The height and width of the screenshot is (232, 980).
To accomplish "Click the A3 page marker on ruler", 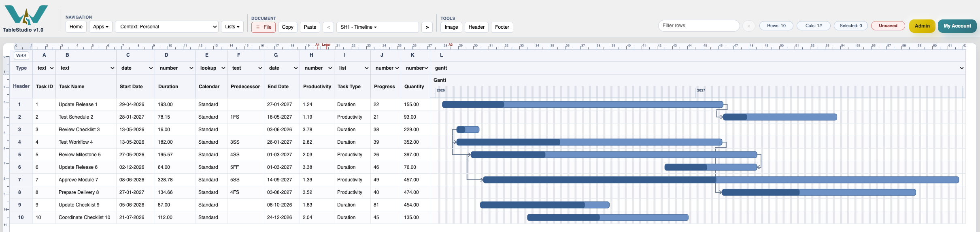I will pos(451,45).
